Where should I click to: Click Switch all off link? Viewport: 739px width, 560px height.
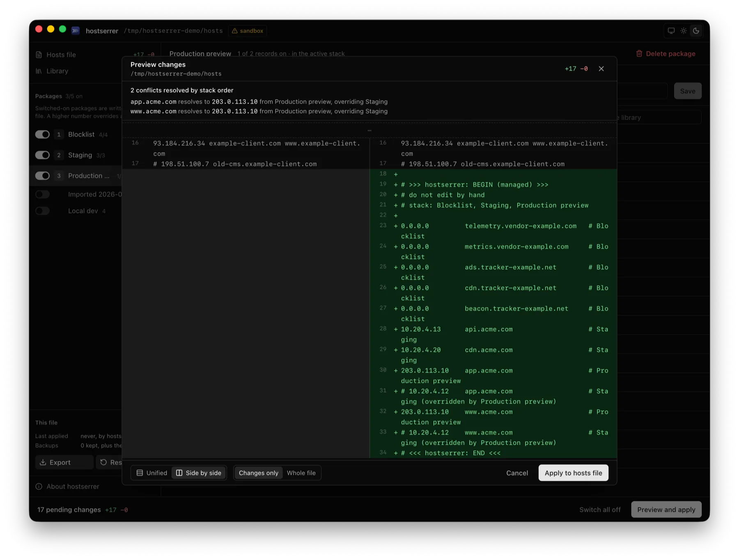click(600, 510)
